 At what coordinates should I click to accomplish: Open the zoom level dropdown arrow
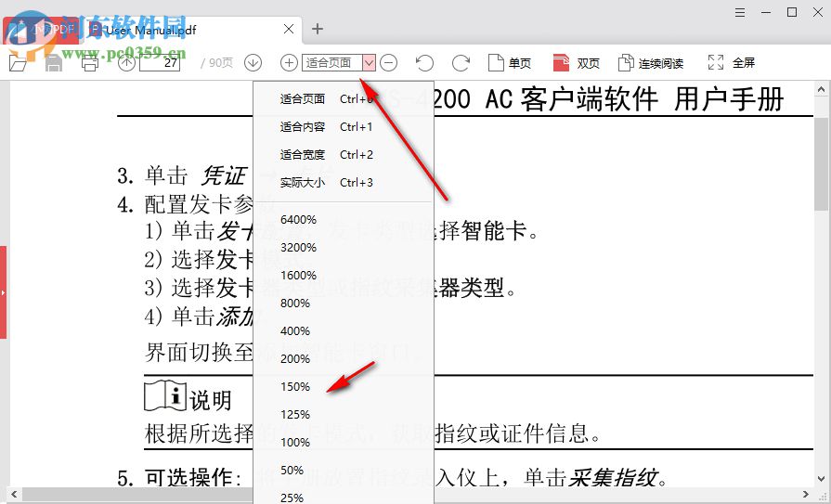pos(370,63)
